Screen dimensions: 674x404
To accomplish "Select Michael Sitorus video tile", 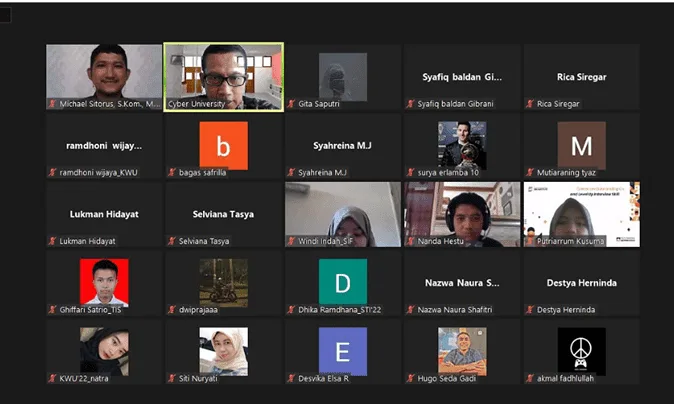I will [x=104, y=77].
